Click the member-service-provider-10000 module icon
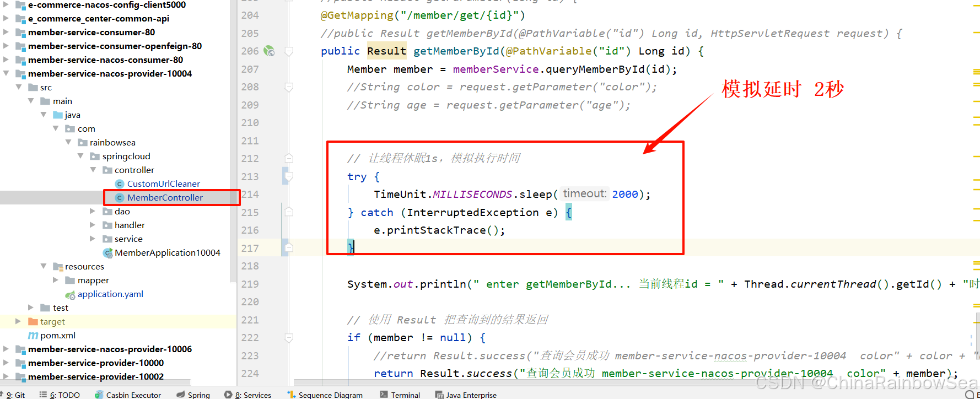Screen dimensions: 980x399 point(21,363)
